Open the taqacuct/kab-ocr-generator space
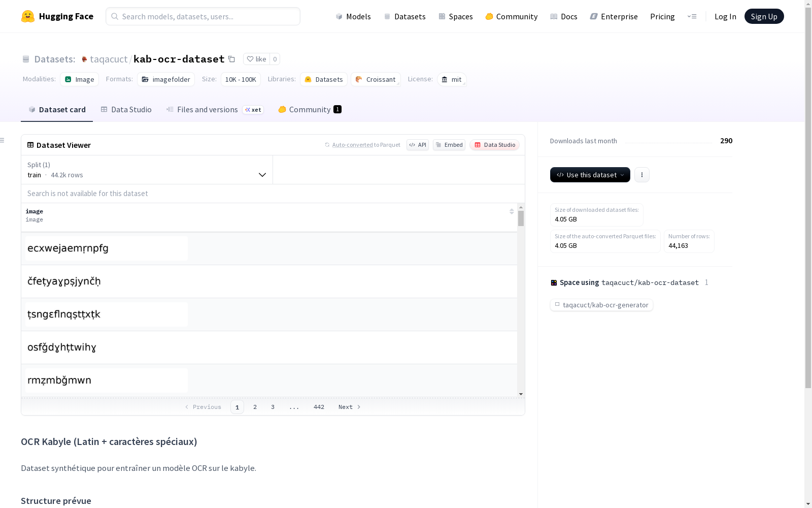Viewport: 812px width, 508px height. (601, 305)
